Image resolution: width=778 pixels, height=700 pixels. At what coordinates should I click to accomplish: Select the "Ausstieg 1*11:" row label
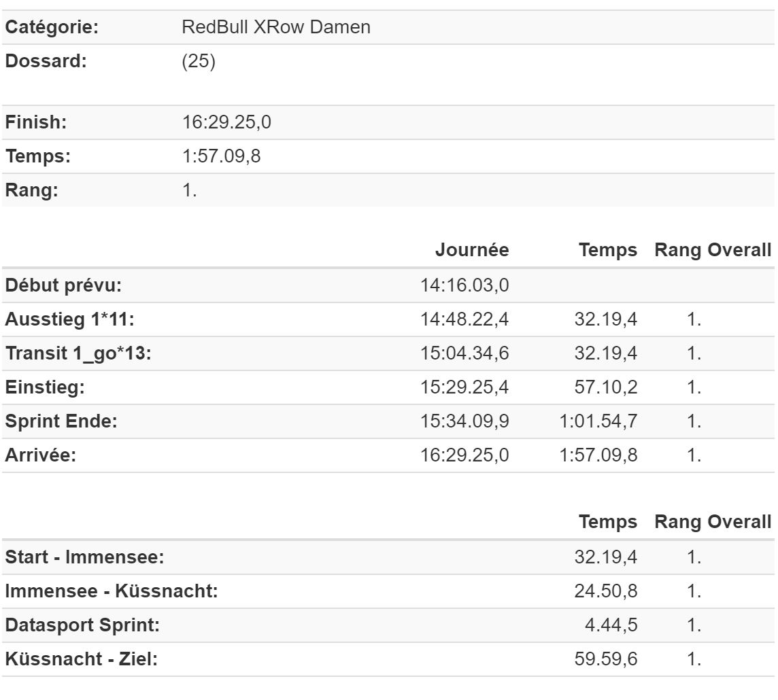coord(71,319)
